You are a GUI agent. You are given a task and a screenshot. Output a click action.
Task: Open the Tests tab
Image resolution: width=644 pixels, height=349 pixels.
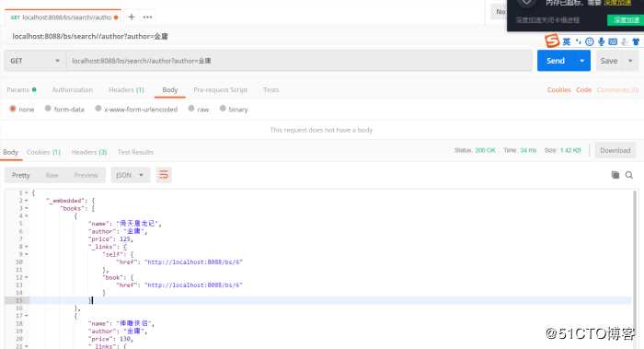pos(271,89)
